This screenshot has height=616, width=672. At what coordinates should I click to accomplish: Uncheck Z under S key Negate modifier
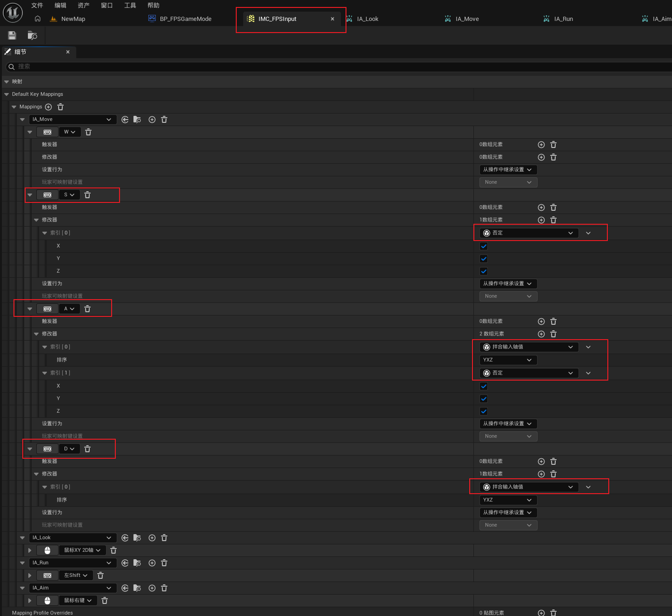point(484,271)
